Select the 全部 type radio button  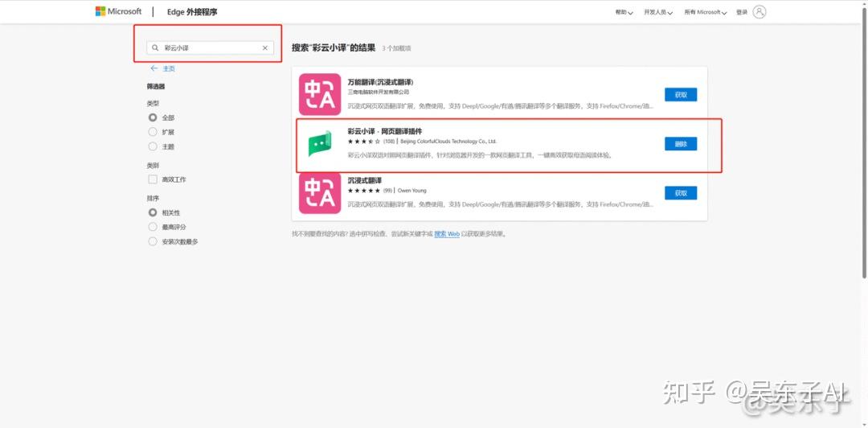click(x=153, y=117)
